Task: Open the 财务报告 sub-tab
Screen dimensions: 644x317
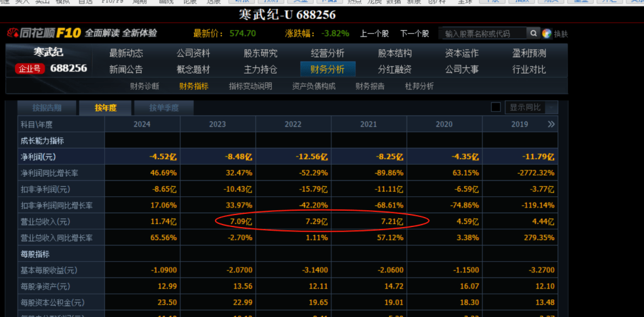Action: tap(370, 86)
